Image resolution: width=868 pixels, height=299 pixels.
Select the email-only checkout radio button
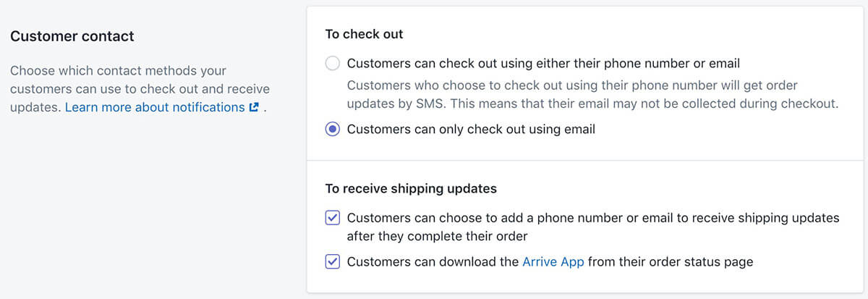[333, 130]
